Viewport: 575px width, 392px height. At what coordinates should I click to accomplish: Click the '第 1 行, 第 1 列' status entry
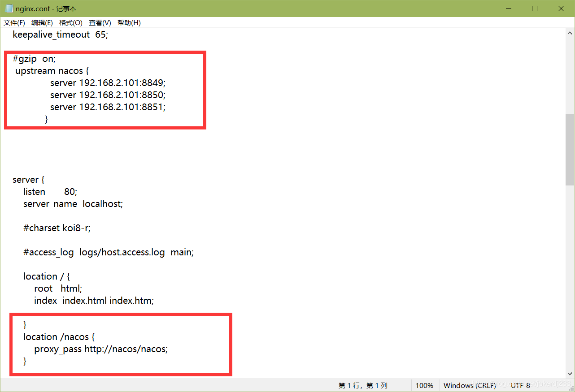point(363,385)
